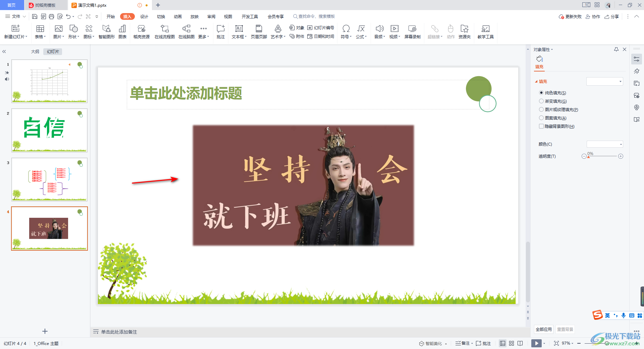Click 单击此处添加备注 notes field
644x349 pixels.
pyautogui.click(x=119, y=332)
